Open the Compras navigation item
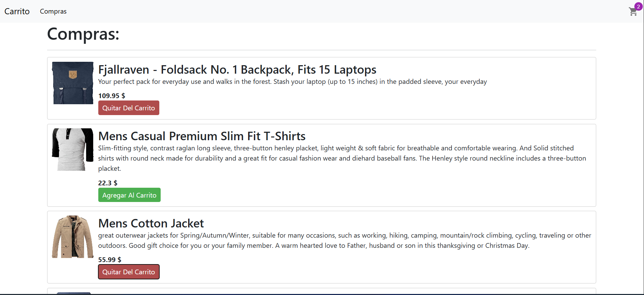This screenshot has height=295, width=644. pos(53,11)
